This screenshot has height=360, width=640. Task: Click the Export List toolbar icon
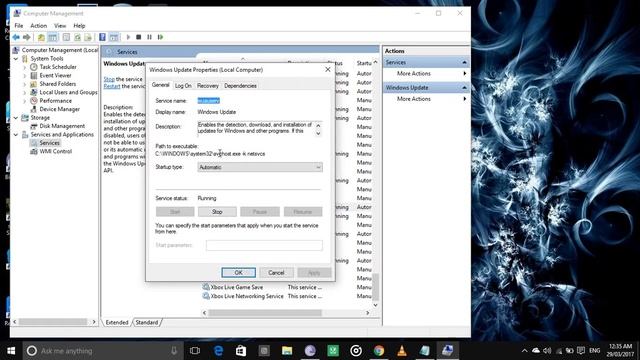click(x=88, y=37)
